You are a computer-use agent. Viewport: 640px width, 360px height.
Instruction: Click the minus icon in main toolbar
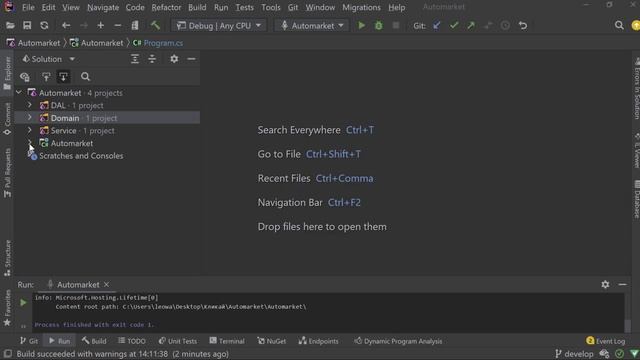point(118,26)
